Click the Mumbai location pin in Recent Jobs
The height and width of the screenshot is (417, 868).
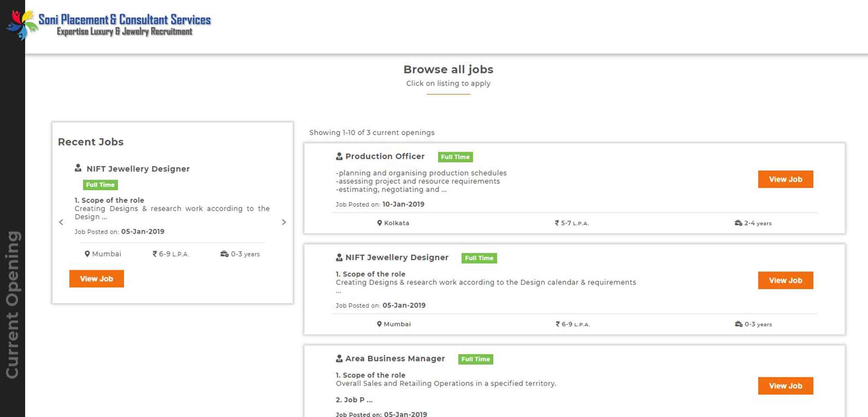[87, 254]
